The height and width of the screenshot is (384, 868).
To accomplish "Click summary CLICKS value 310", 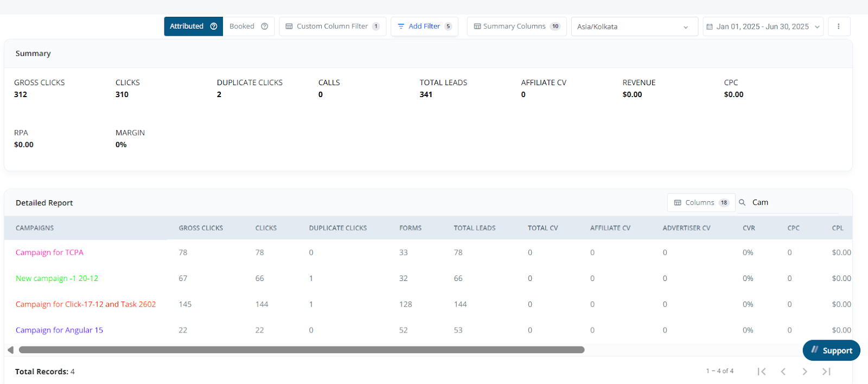I will (122, 94).
